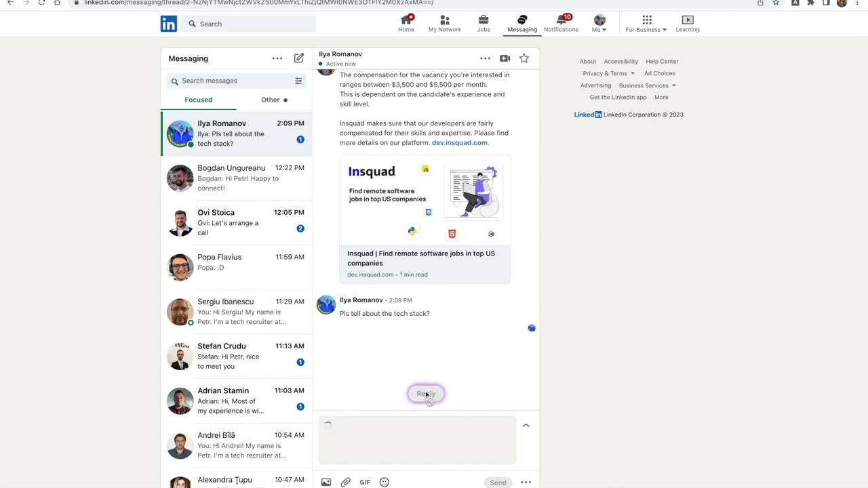The image size is (868, 488).
Task: Open Get the LinkedIn app link
Action: click(x=618, y=98)
